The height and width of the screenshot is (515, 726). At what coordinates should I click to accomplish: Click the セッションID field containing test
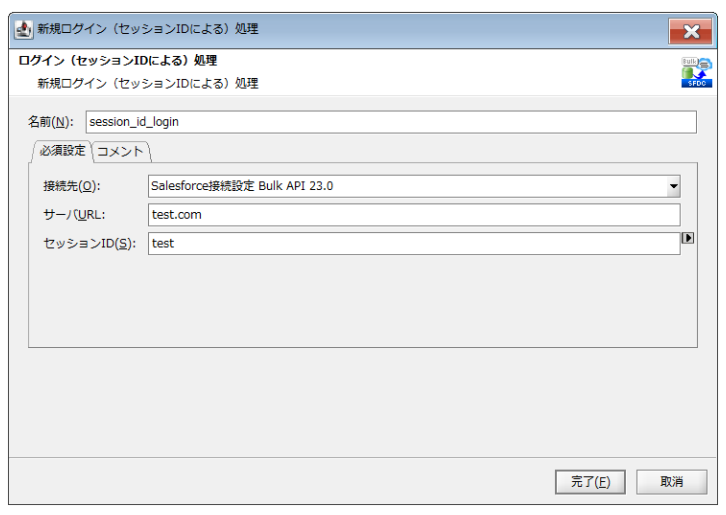point(414,244)
